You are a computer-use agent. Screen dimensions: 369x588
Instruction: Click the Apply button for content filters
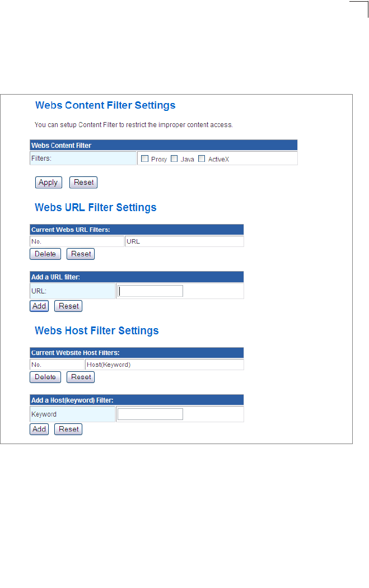click(x=48, y=183)
